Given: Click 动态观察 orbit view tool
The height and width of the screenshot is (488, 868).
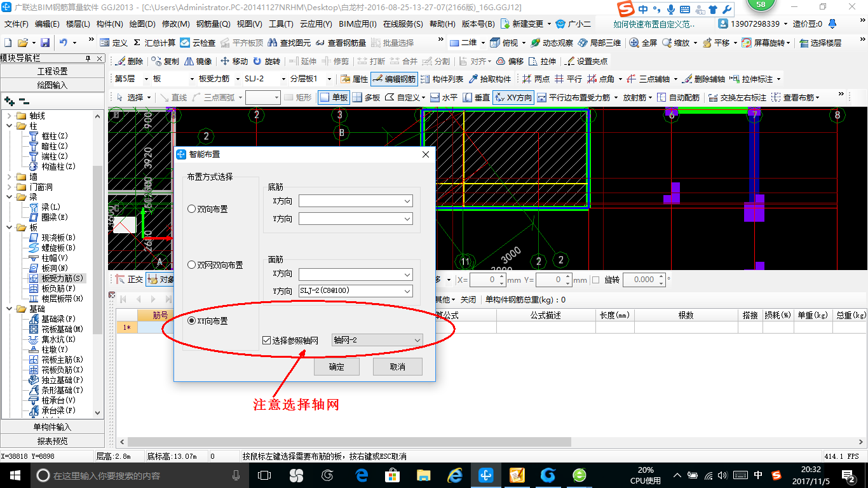Looking at the screenshot, I should point(552,43).
